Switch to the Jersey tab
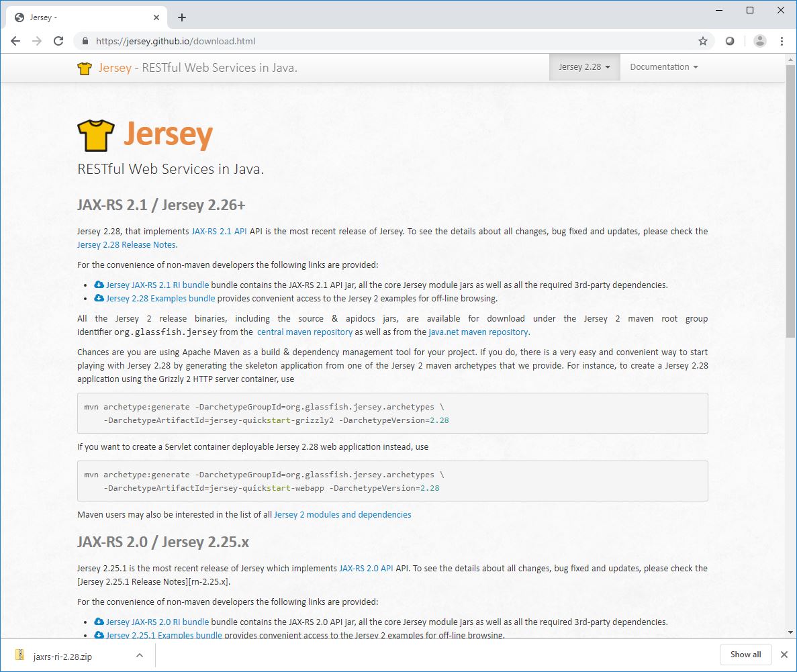The image size is (797, 672). click(x=87, y=18)
